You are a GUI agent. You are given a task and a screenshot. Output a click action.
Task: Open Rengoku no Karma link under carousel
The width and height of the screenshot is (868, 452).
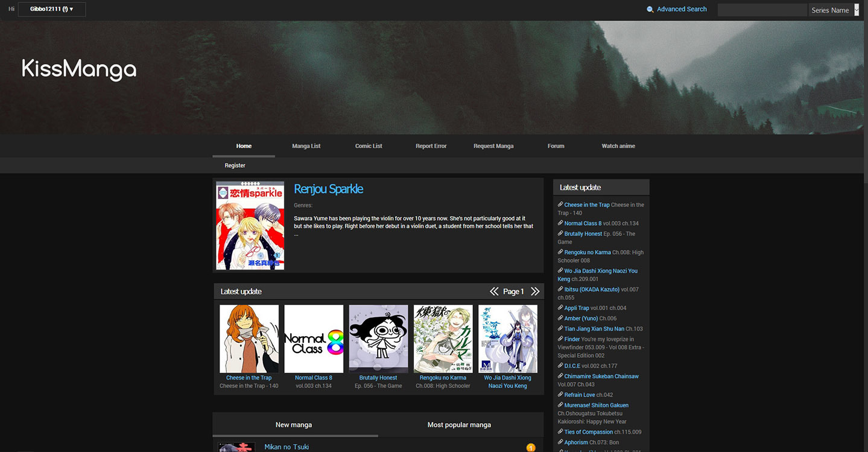tap(443, 378)
